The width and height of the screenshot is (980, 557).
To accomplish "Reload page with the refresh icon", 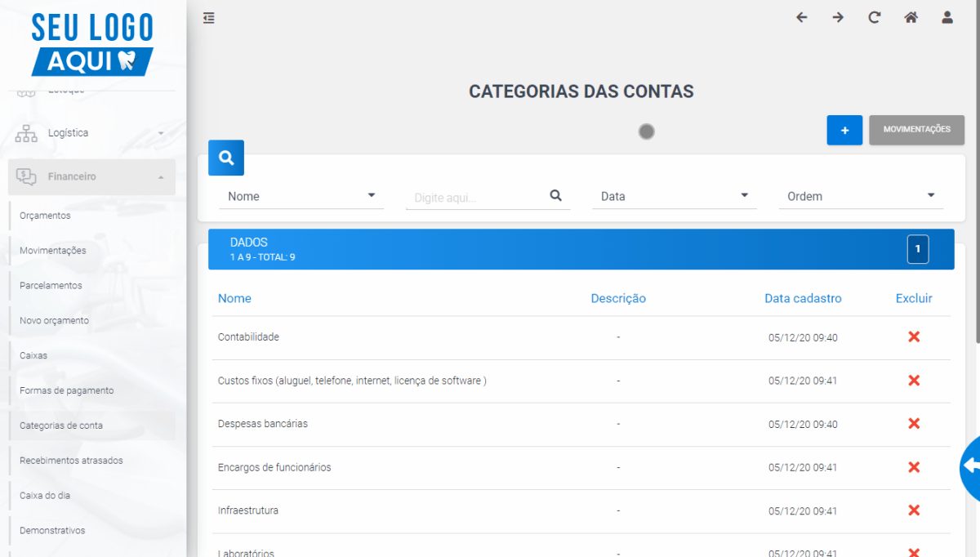I will (875, 17).
